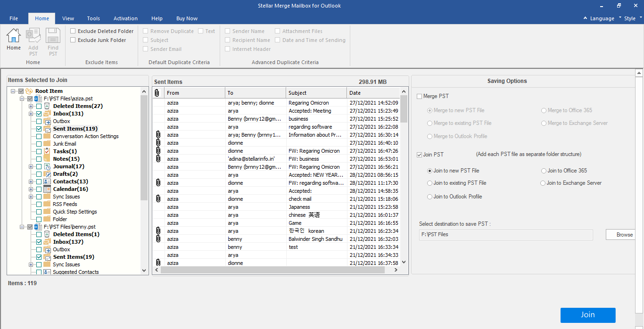Click the Drafts(2) folder icon
Viewport: 644px width, 329px height.
pos(47,174)
